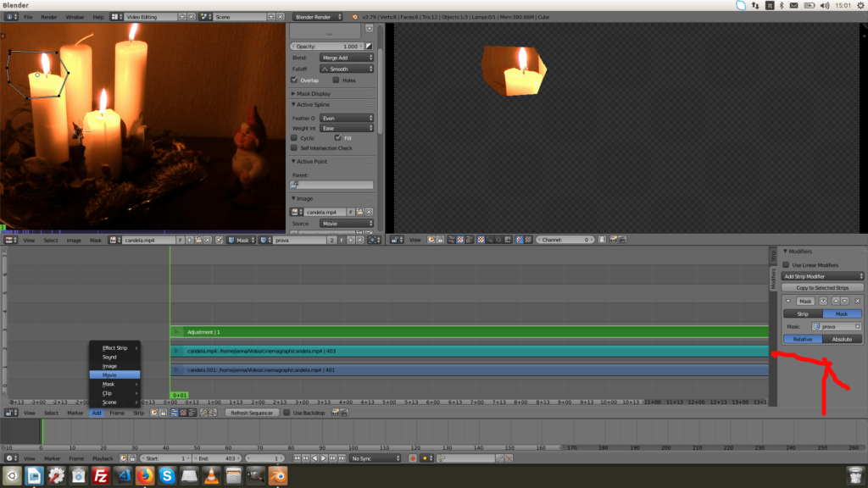Toggle the Fill checkbox

click(337, 138)
